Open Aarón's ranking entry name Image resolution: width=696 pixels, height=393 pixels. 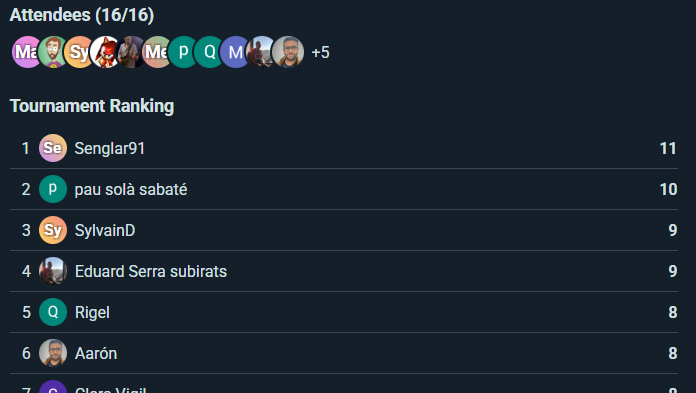click(96, 353)
